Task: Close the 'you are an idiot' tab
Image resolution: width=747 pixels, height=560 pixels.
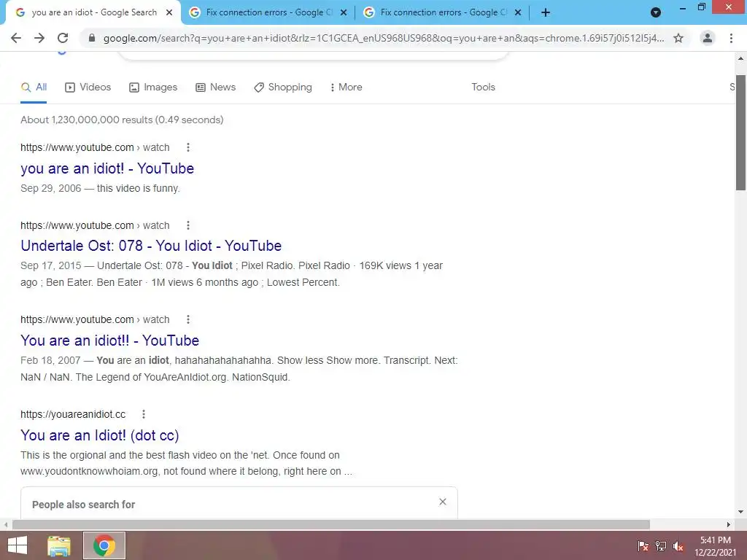Action: click(169, 13)
